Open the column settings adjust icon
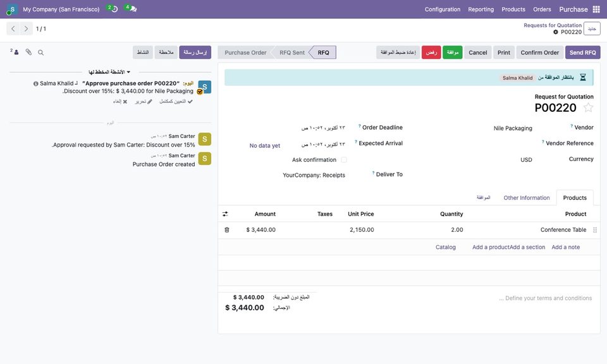 click(x=225, y=214)
